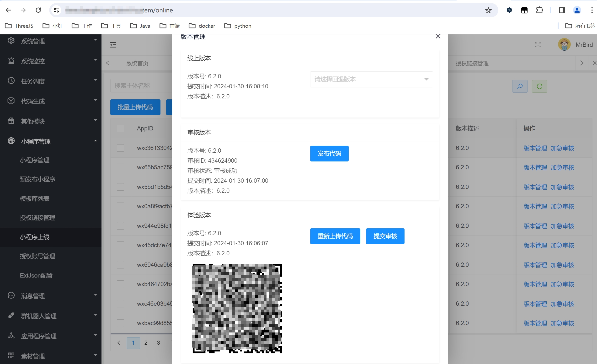597x364 pixels.
Task: Bookmark this page with the star icon
Action: [x=488, y=10]
